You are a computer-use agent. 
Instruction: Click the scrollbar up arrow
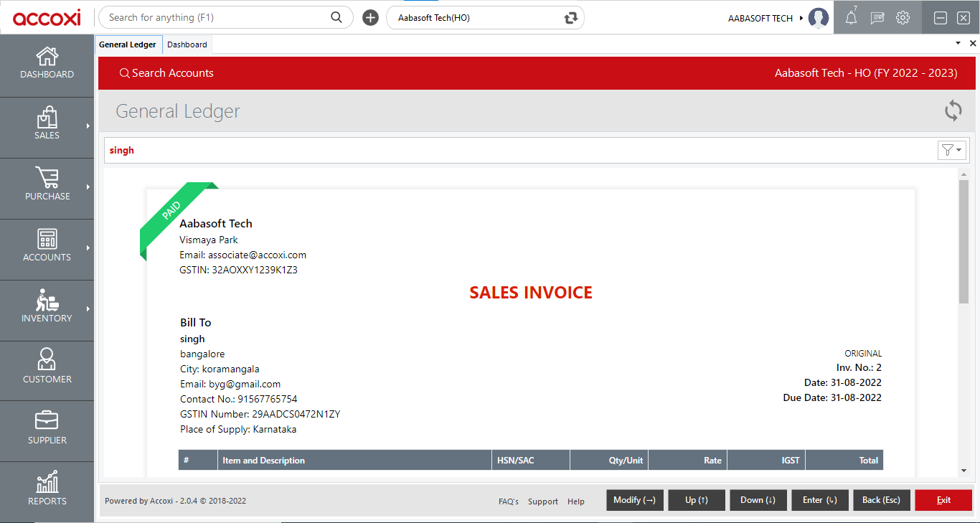[x=963, y=173]
